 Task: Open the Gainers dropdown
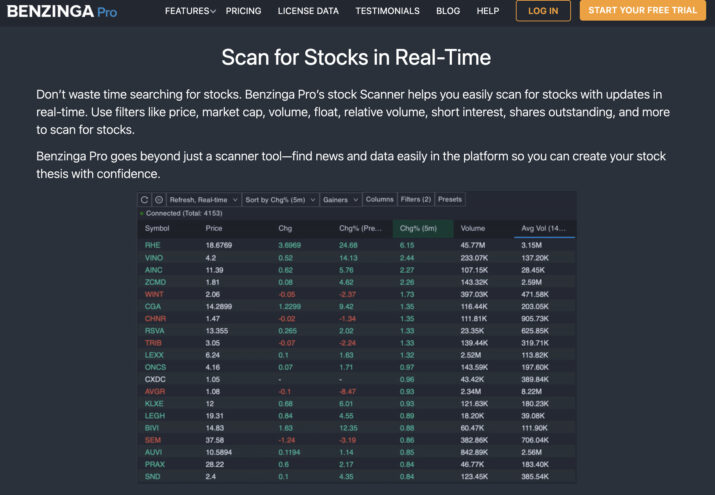click(340, 200)
